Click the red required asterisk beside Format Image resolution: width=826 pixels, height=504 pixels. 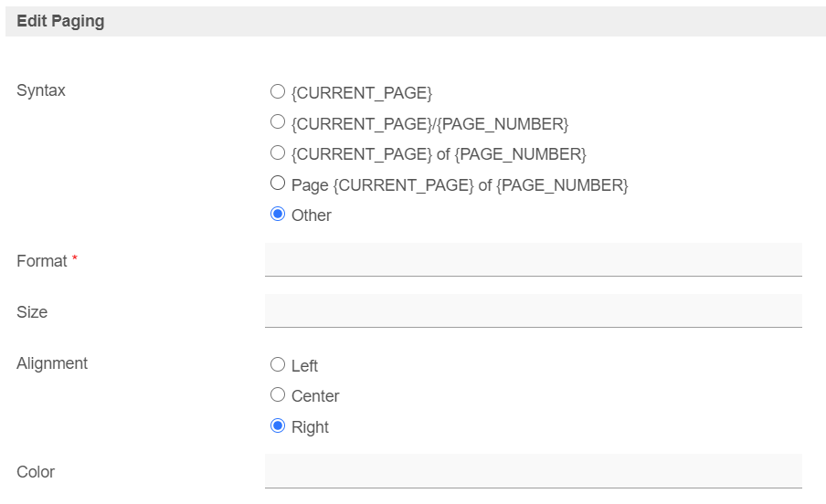coord(75,260)
